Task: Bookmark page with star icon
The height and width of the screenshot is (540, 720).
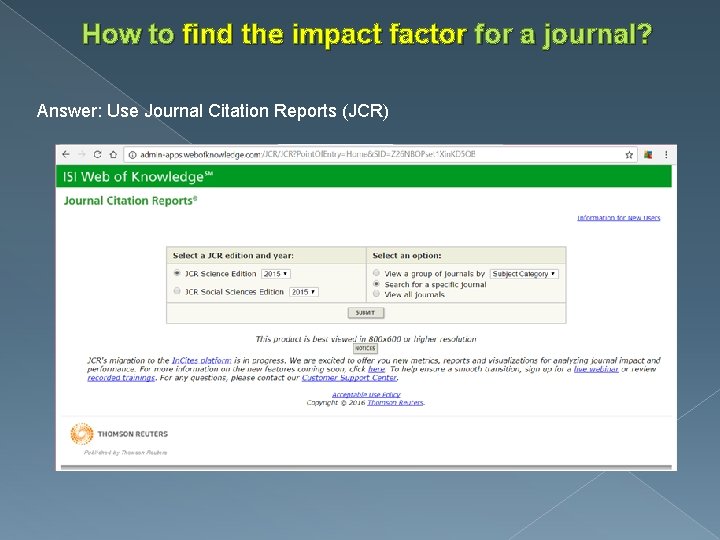Action: click(629, 155)
